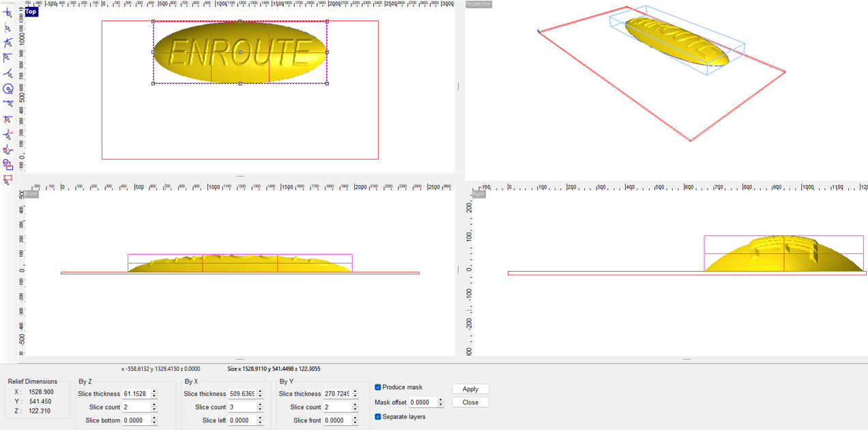Increase By X slice count with up arrow
868x430 pixels.
click(x=260, y=405)
